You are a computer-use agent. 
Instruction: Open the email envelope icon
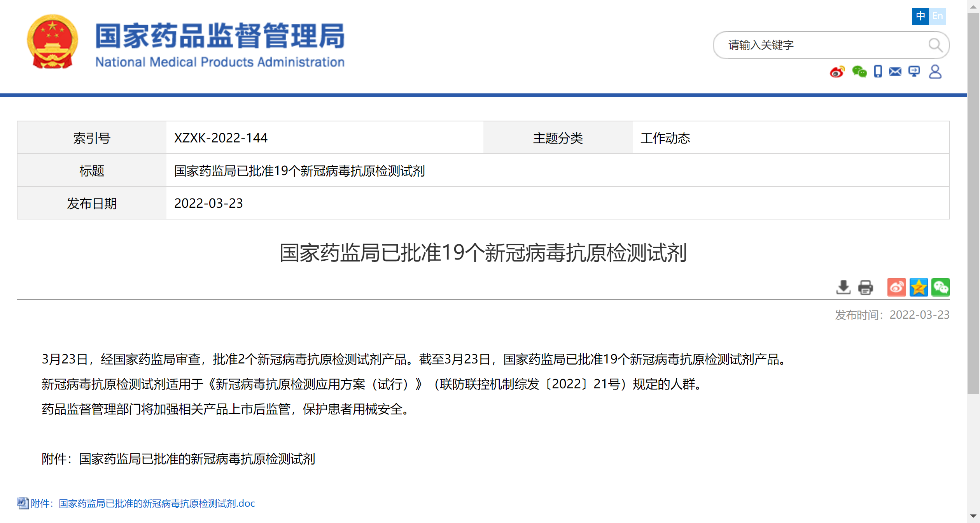pos(895,72)
